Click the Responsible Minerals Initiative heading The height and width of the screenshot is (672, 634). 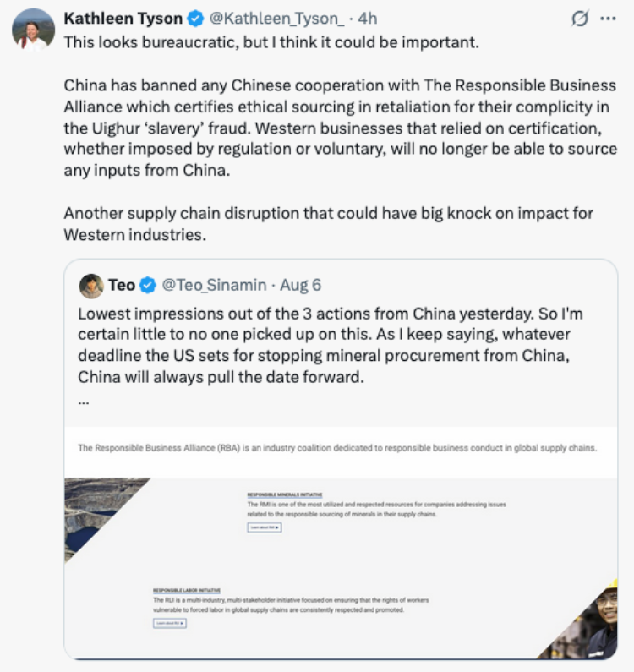[285, 494]
